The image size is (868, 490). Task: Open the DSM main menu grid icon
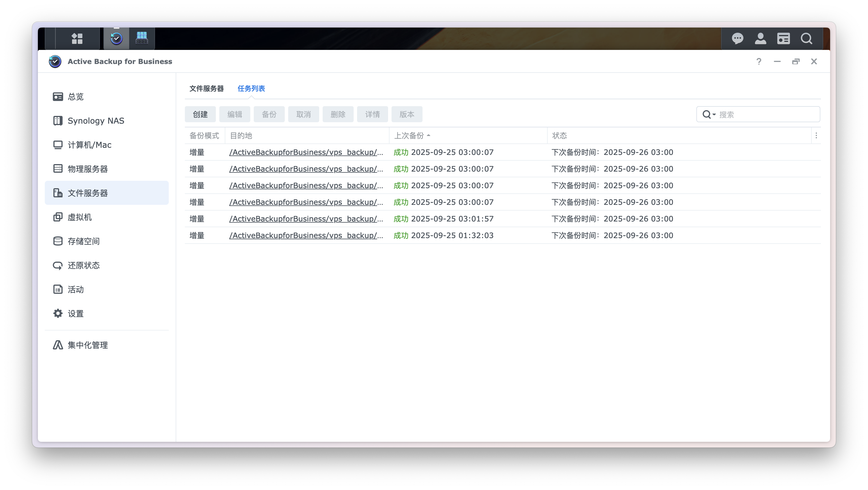[77, 39]
